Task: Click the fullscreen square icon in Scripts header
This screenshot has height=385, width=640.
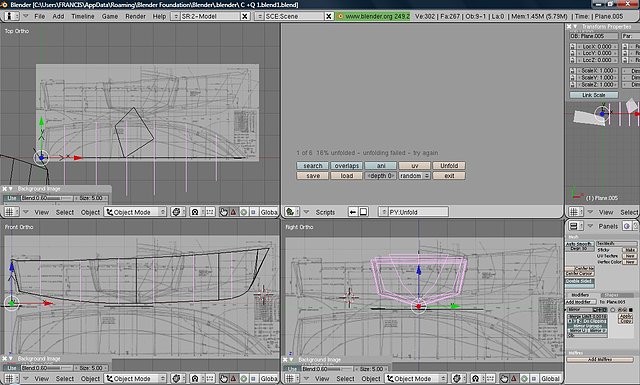Action: coord(363,212)
